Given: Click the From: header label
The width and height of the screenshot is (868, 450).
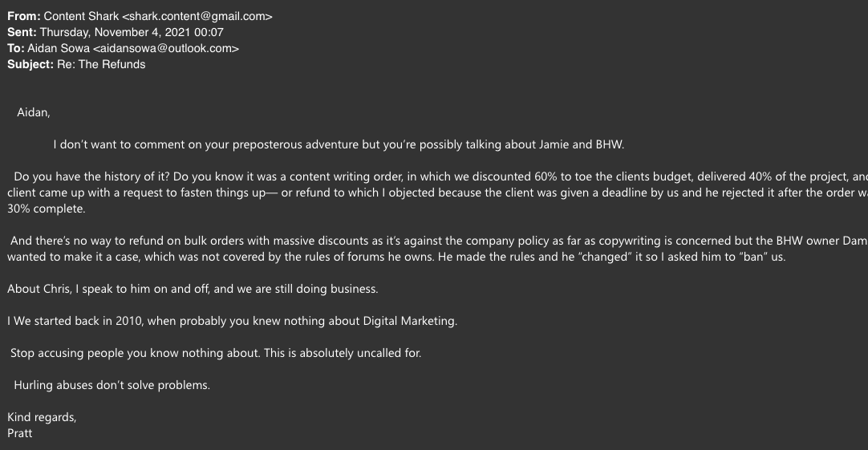Looking at the screenshot, I should point(24,17).
